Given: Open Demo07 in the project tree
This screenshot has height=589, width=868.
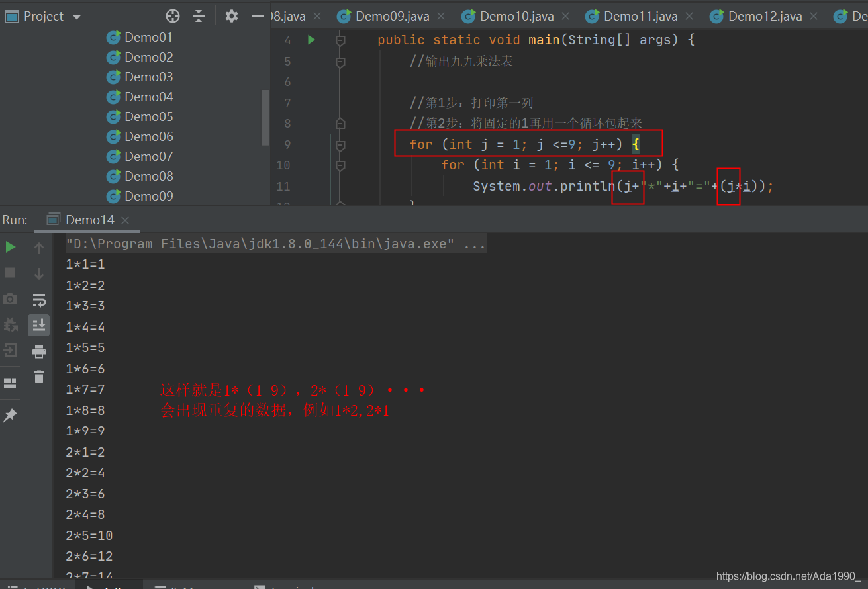Looking at the screenshot, I should [140, 157].
